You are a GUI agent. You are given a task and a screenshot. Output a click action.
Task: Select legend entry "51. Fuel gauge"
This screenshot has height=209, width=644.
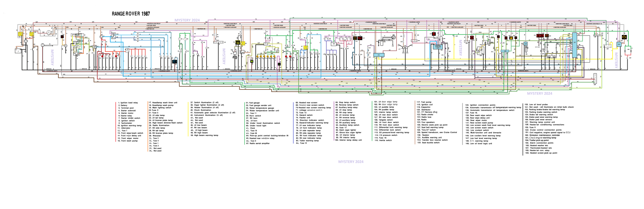tap(253, 103)
